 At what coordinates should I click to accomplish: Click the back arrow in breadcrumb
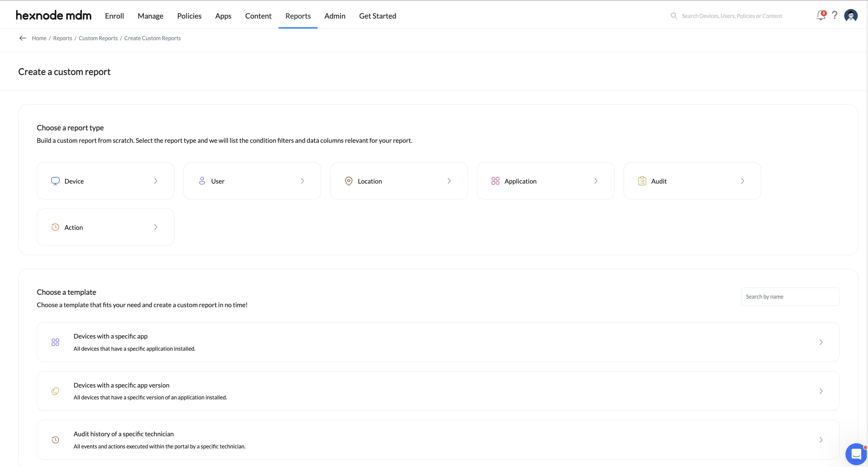[x=23, y=38]
